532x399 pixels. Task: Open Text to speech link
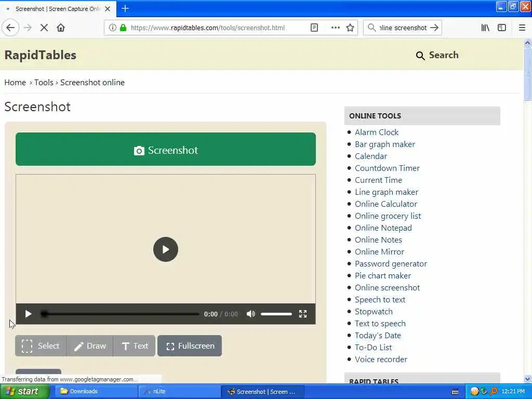tap(380, 323)
